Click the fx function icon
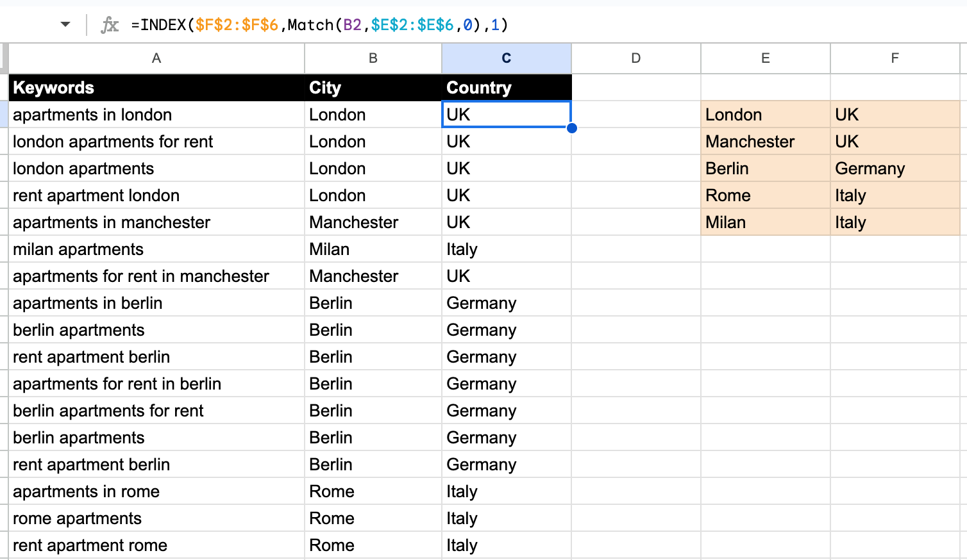Image resolution: width=967 pixels, height=560 pixels. click(x=110, y=25)
